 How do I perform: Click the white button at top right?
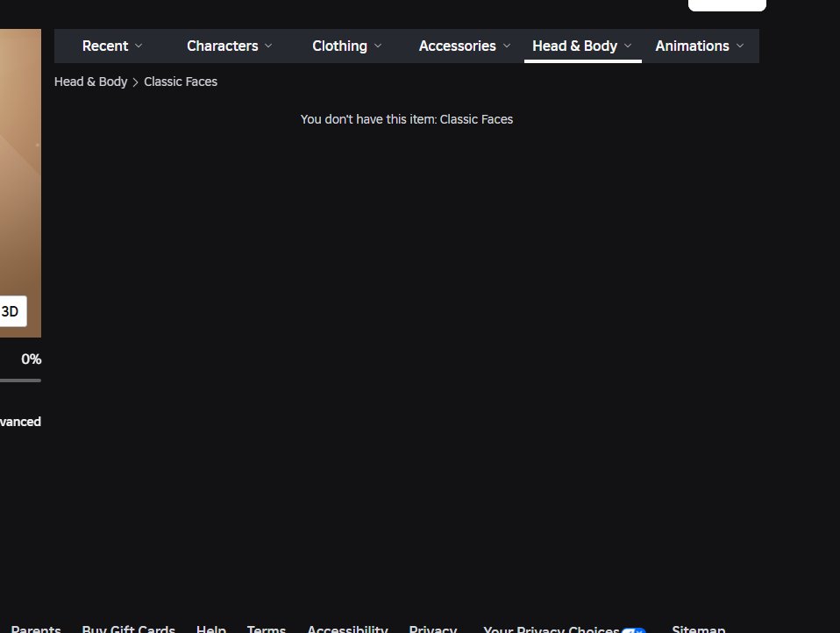coord(727,4)
